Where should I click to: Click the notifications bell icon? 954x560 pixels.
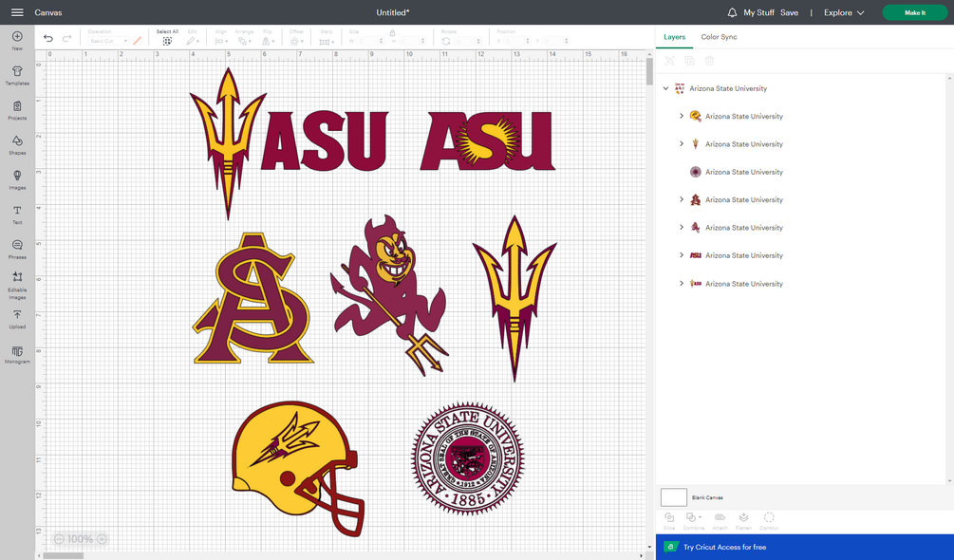point(732,12)
